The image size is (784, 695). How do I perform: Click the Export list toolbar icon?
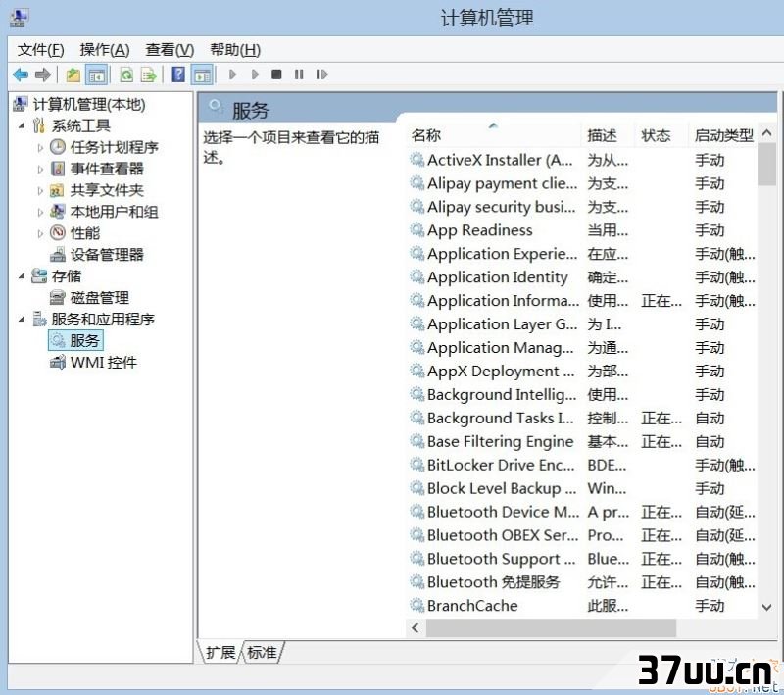tap(149, 75)
